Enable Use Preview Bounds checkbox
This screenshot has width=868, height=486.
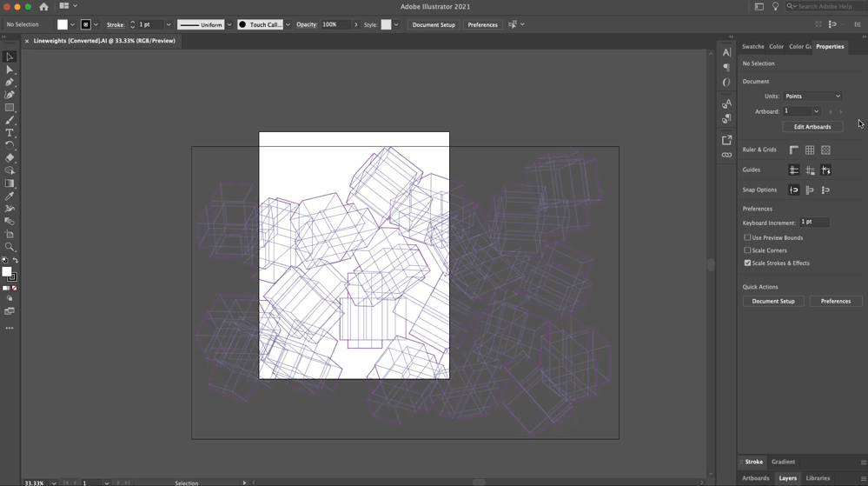tap(747, 237)
